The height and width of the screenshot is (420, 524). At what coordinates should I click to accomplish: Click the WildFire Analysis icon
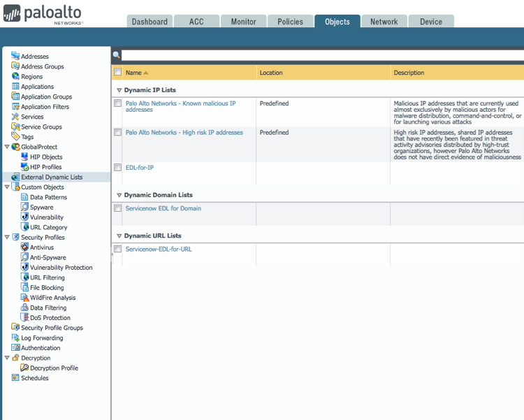pos(24,297)
